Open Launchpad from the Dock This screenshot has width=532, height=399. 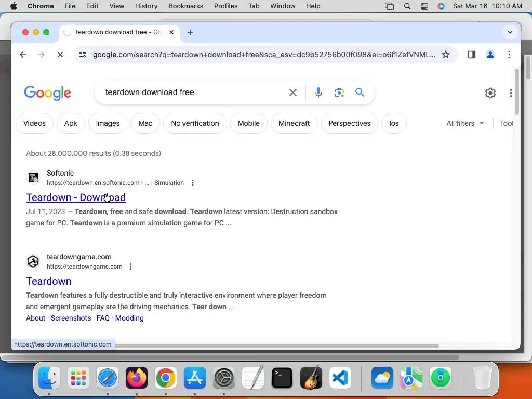click(x=78, y=378)
